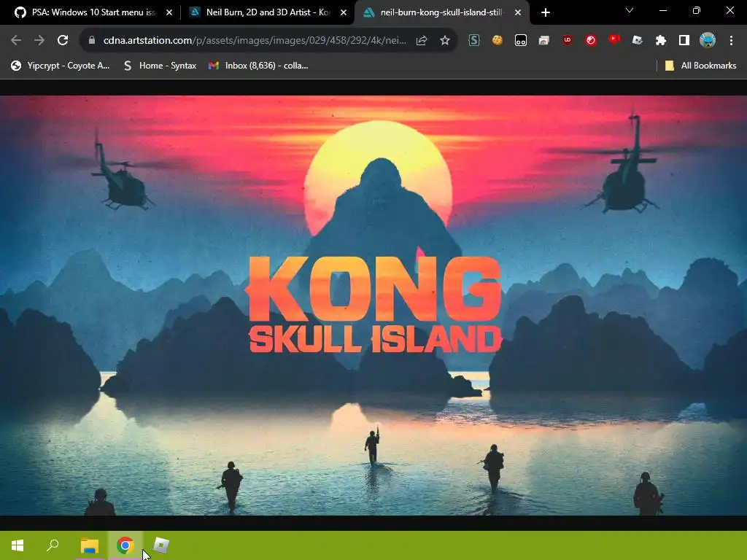
Task: Open the Roblox taskbar icon
Action: tap(161, 545)
